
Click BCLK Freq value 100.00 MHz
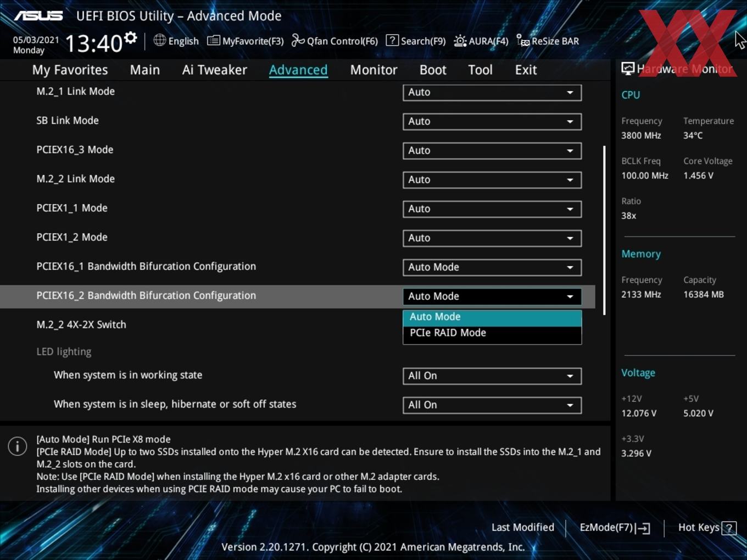pos(645,176)
